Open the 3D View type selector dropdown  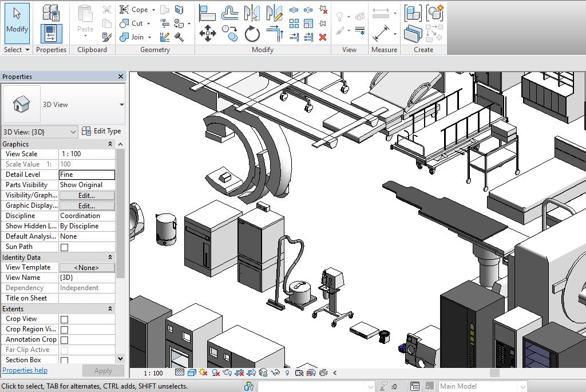pyautogui.click(x=121, y=105)
